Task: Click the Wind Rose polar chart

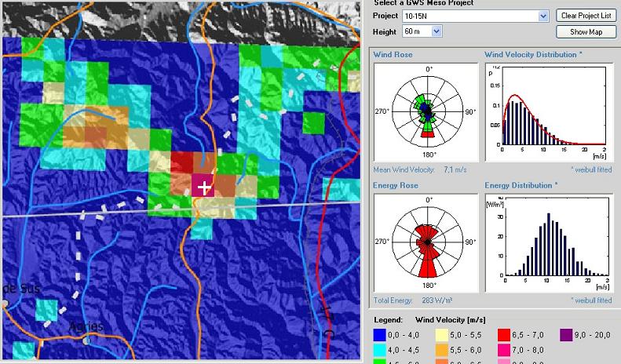Action: point(426,112)
